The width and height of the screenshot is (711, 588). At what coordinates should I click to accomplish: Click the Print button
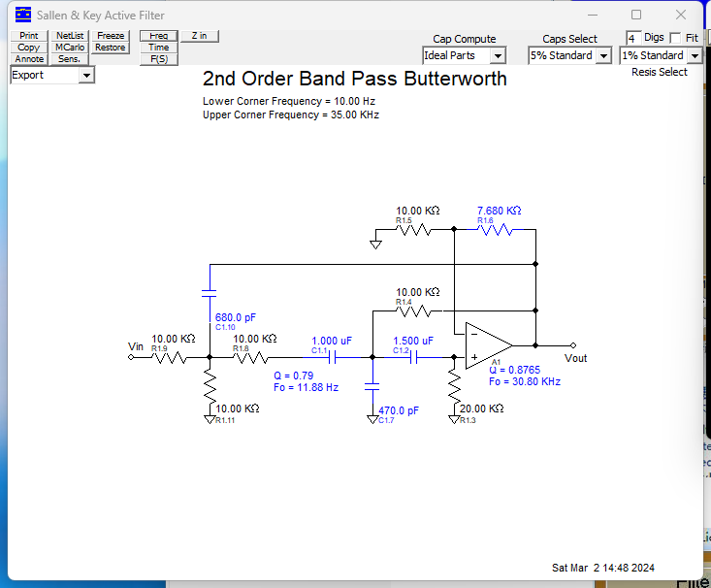coord(29,36)
